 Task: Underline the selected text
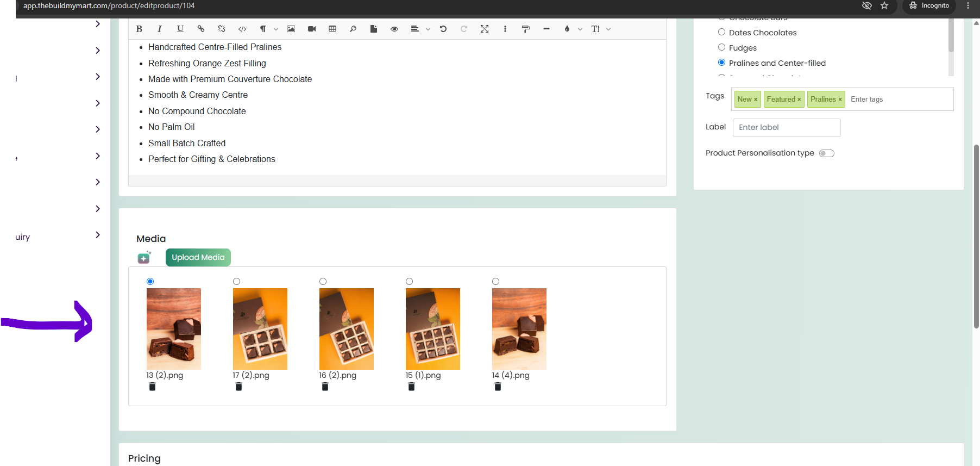tap(180, 29)
